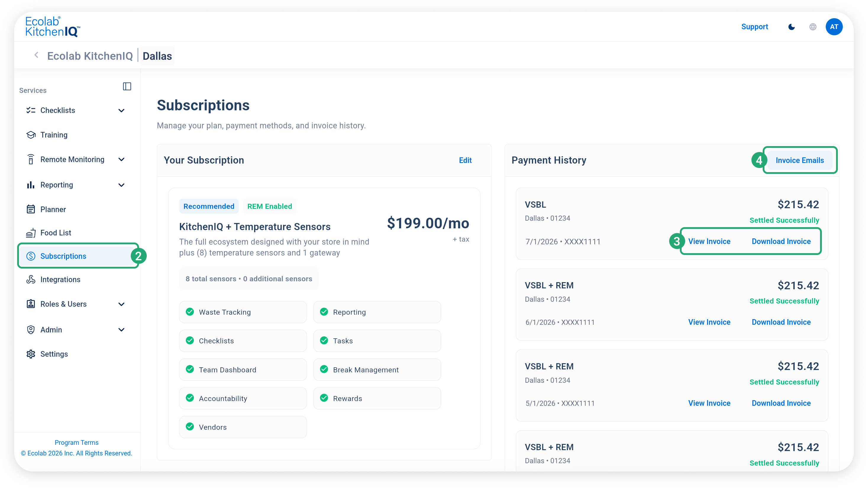This screenshot has width=868, height=488.
Task: Go back using the breadcrumb arrow
Action: [x=36, y=55]
